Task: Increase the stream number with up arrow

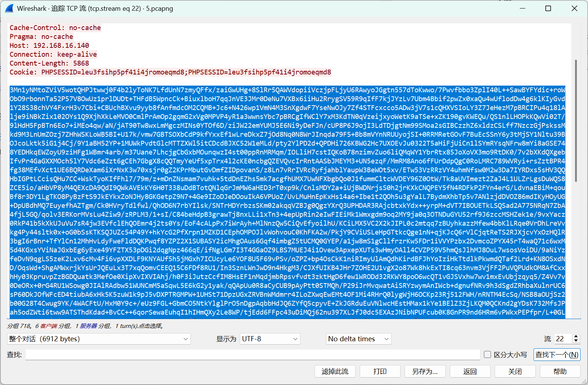Action: 576,336
